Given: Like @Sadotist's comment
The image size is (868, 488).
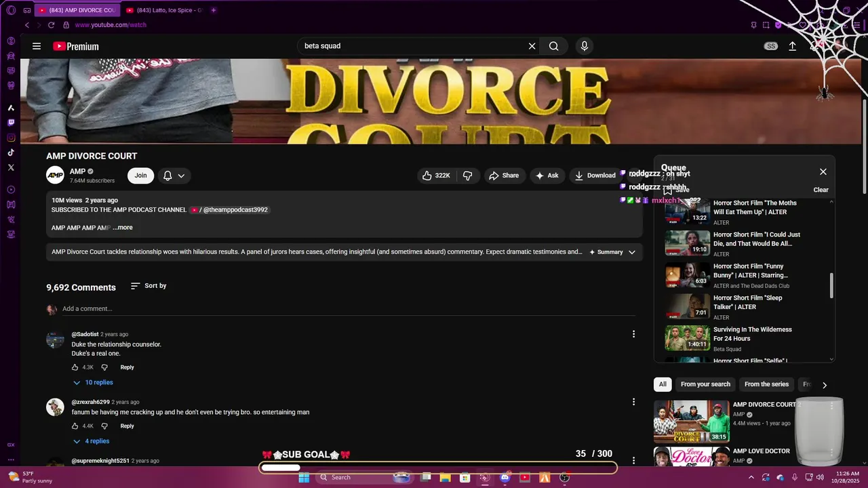Looking at the screenshot, I should (x=75, y=367).
